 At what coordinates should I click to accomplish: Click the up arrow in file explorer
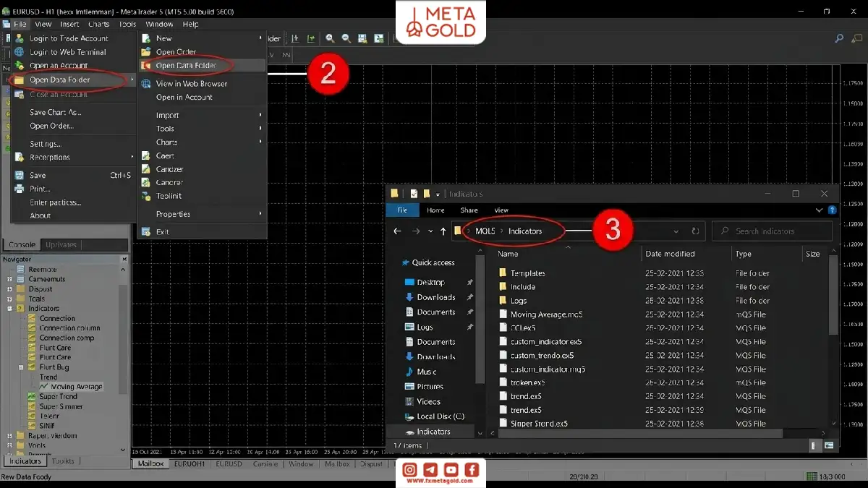coord(443,231)
